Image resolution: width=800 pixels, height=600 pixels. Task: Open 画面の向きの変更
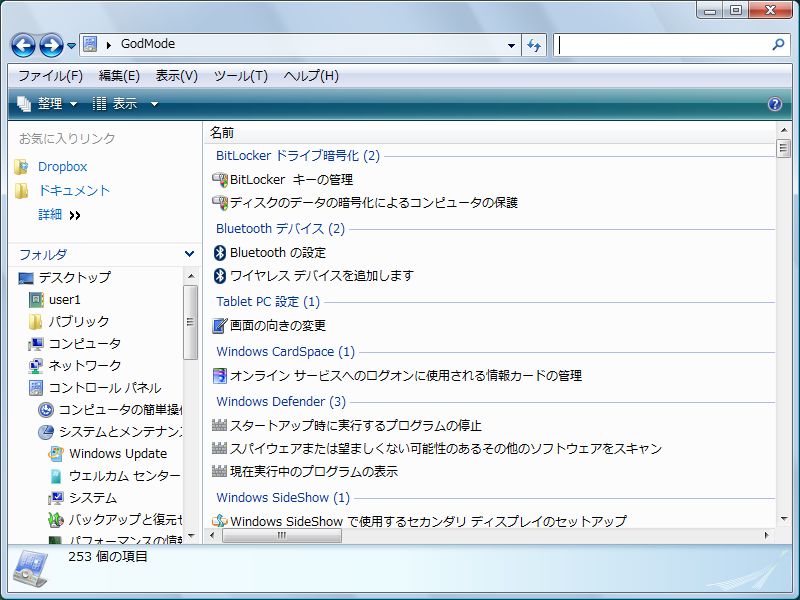tap(278, 326)
